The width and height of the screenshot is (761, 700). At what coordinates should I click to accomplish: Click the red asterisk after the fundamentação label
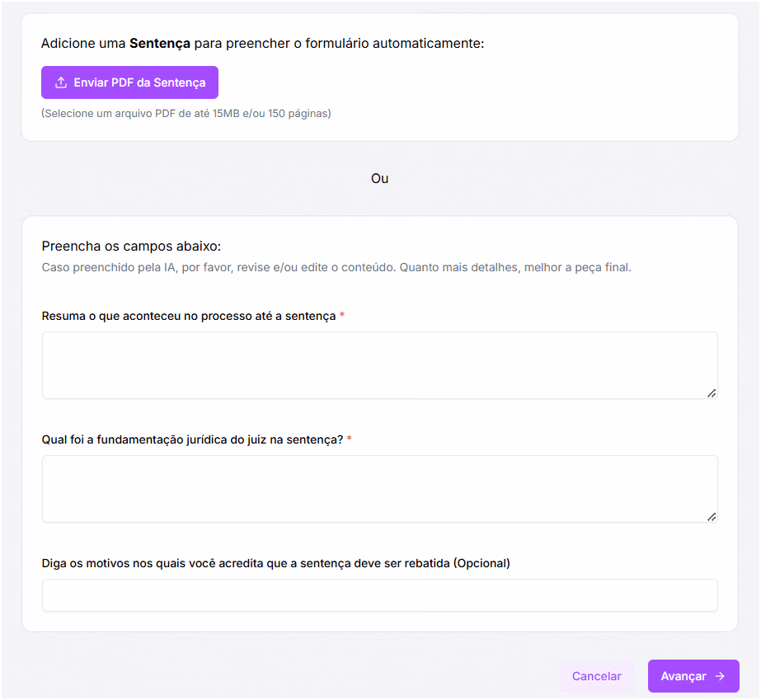coord(349,439)
